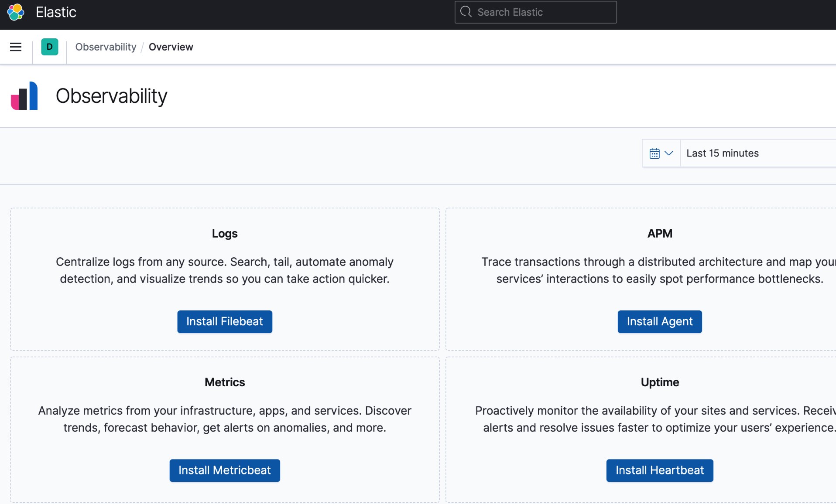The width and height of the screenshot is (836, 504).
Task: Open the hamburger navigation menu
Action: point(16,47)
